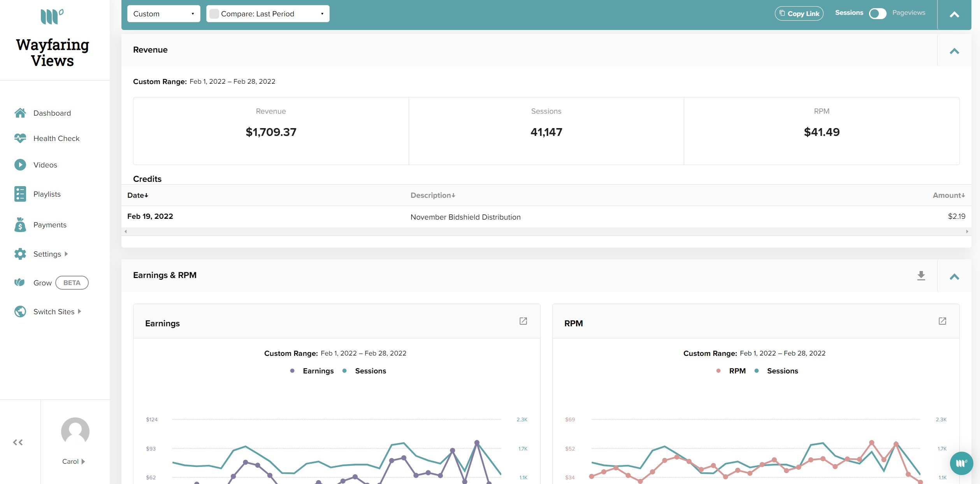
Task: Click the Health Check heartbeat icon
Action: click(x=20, y=138)
